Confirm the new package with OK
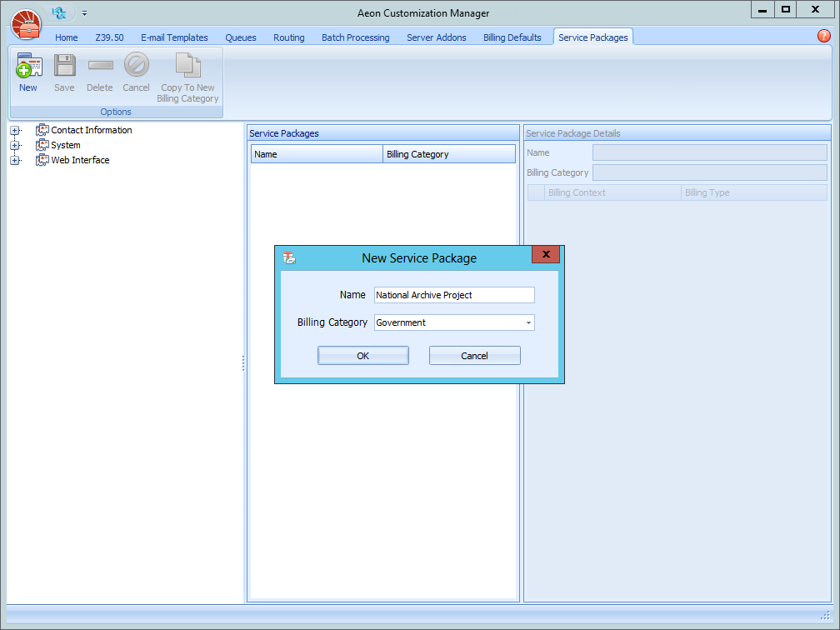 pyautogui.click(x=362, y=355)
